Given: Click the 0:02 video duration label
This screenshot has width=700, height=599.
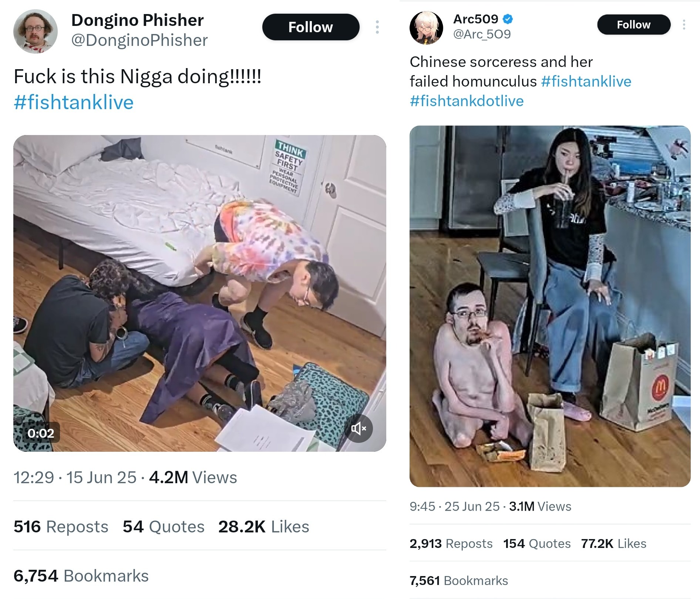Looking at the screenshot, I should (x=41, y=433).
